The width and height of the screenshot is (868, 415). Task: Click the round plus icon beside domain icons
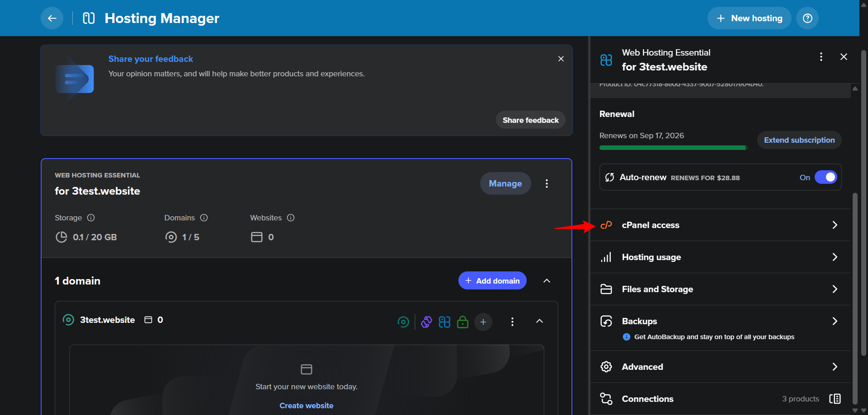483,322
